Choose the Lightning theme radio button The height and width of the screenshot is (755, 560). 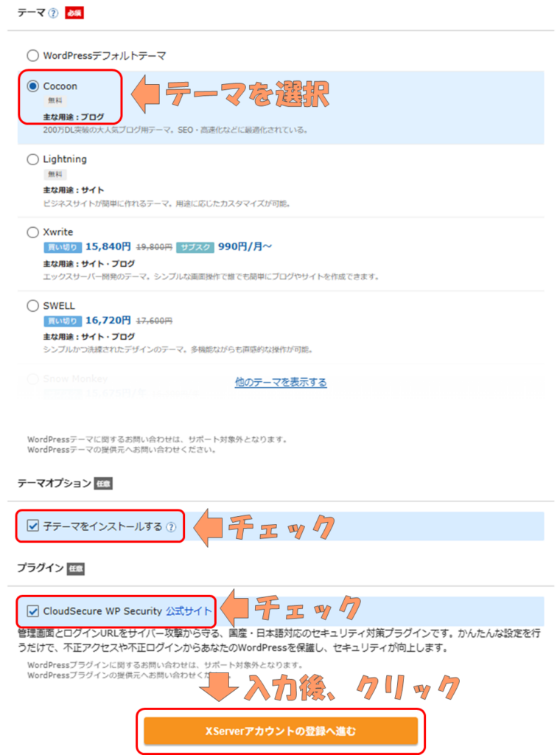(32, 159)
